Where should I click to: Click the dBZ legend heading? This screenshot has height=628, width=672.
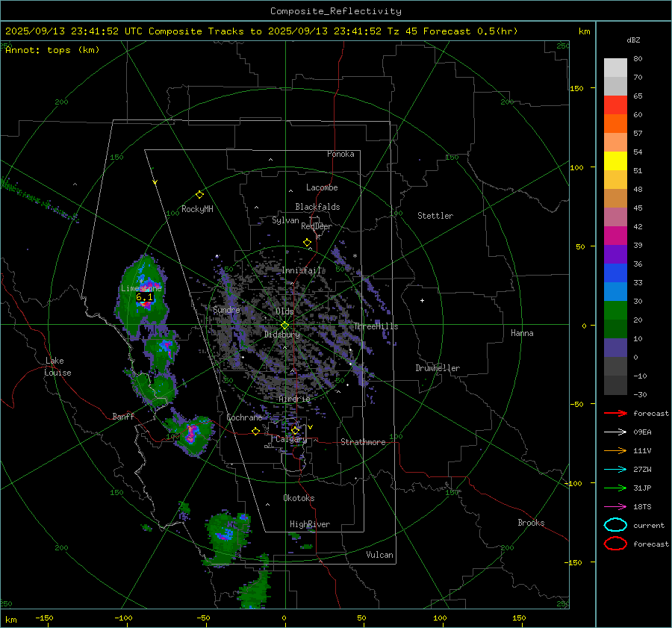(633, 40)
